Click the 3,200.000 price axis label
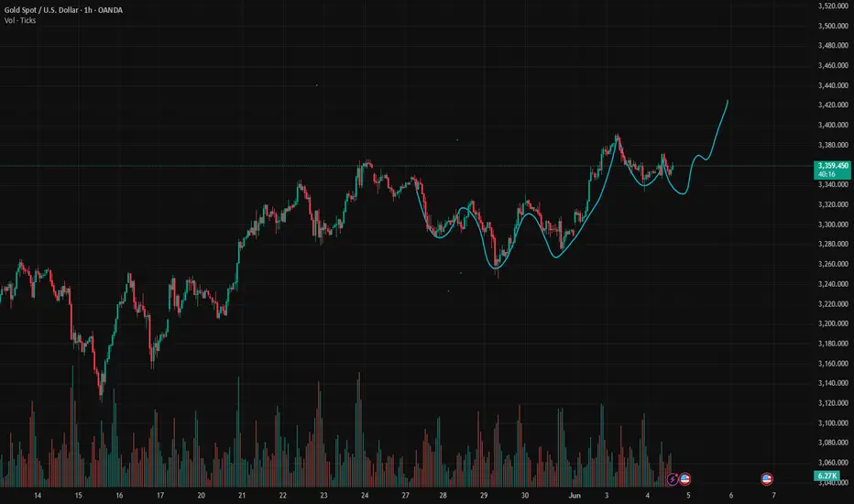The width and height of the screenshot is (854, 504). point(833,323)
